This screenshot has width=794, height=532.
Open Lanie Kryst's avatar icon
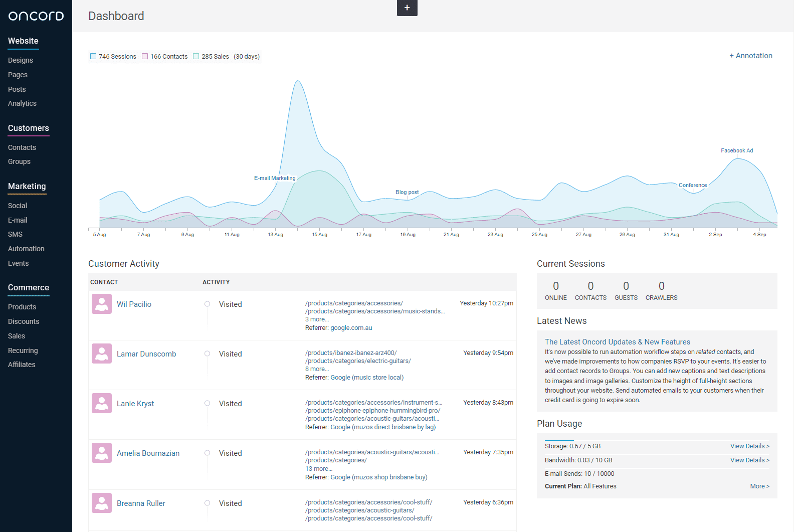coord(102,403)
